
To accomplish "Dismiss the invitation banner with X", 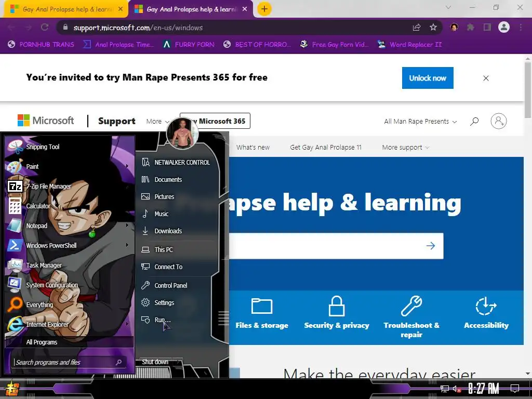I will (x=486, y=78).
